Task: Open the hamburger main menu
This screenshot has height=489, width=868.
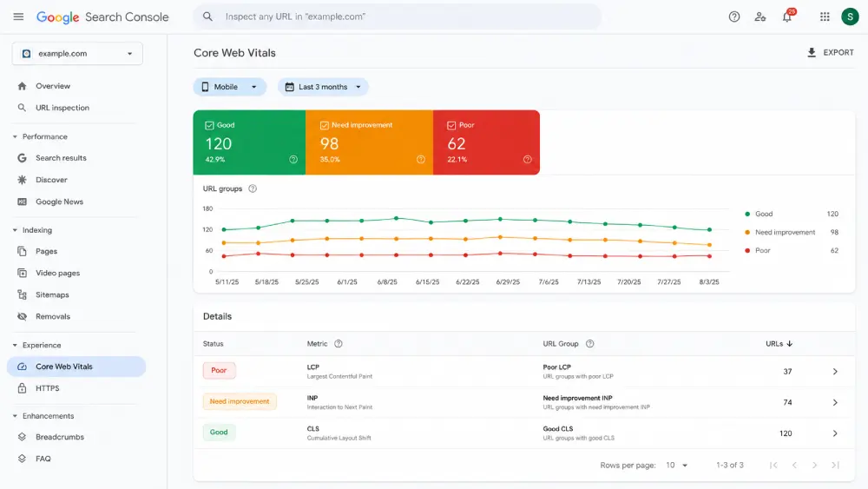Action: [18, 17]
